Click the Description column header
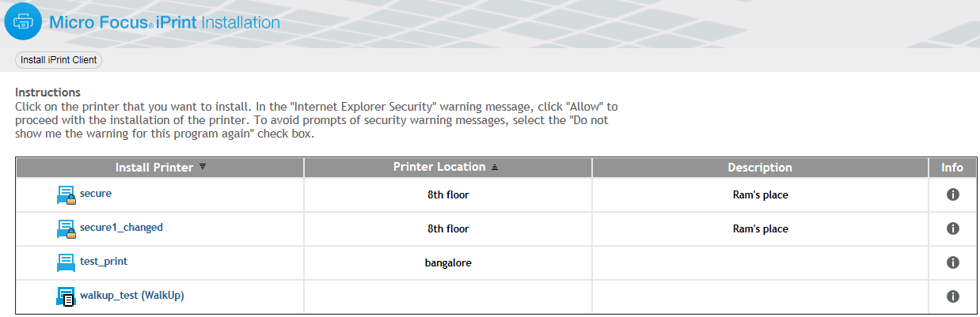980x317 pixels. (x=760, y=168)
